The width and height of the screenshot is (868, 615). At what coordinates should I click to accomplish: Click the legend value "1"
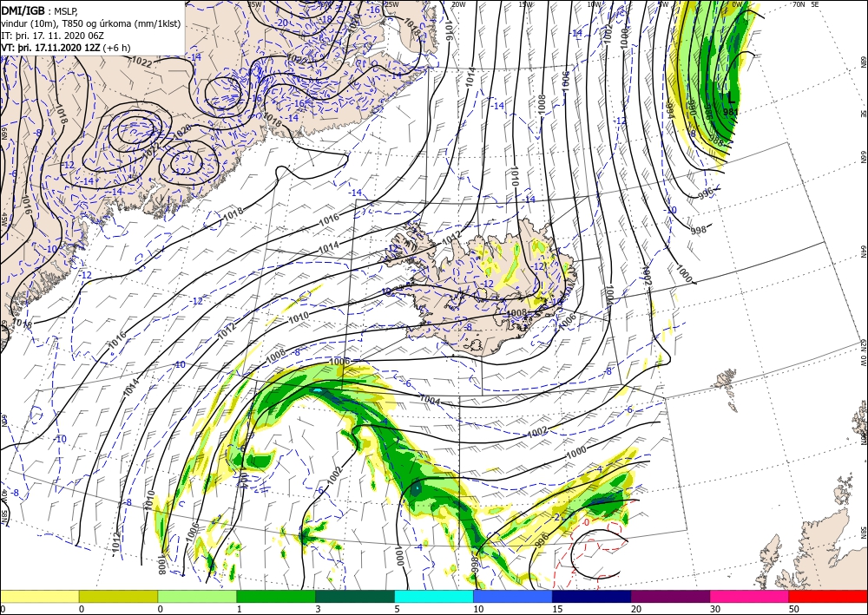click(240, 609)
